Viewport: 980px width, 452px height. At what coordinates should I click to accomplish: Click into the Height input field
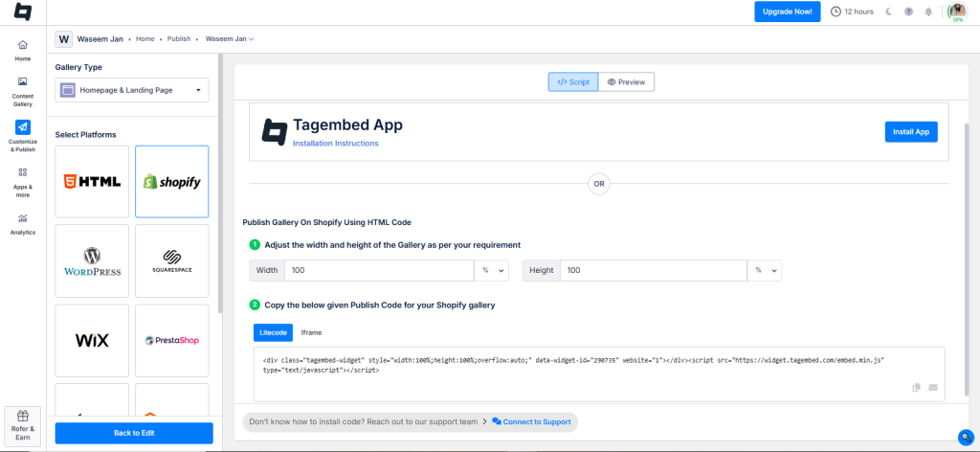[x=653, y=270]
